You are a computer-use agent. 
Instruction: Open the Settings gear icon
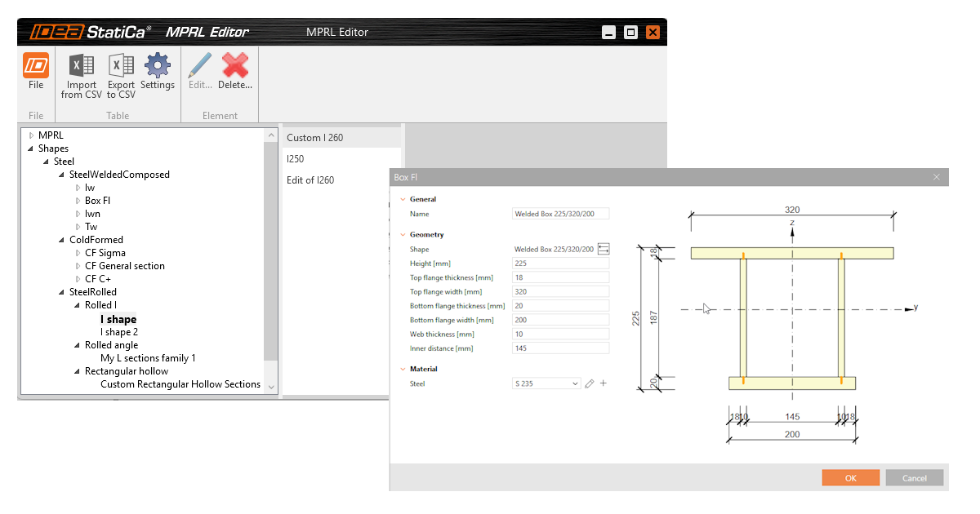tap(158, 67)
